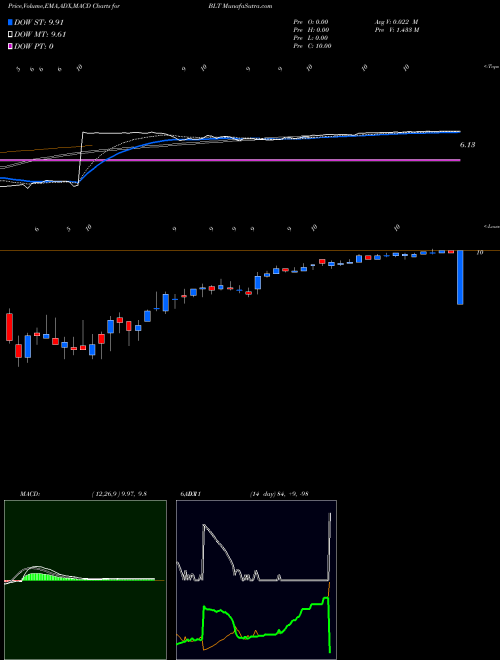The width and height of the screenshot is (500, 660).
Task: Click the 'Price,Volume,EMA,ADX,MACD Charts for' heading
Action: click(64, 6)
